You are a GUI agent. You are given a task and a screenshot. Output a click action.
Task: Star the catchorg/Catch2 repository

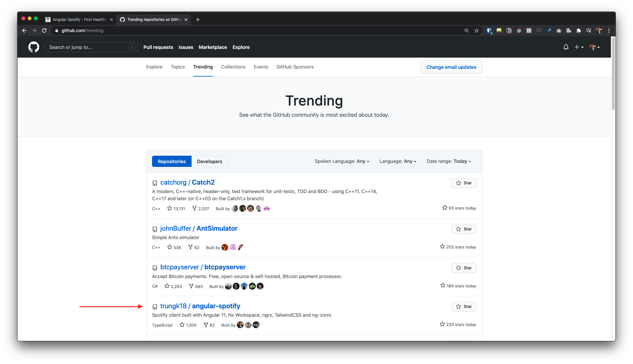point(464,183)
